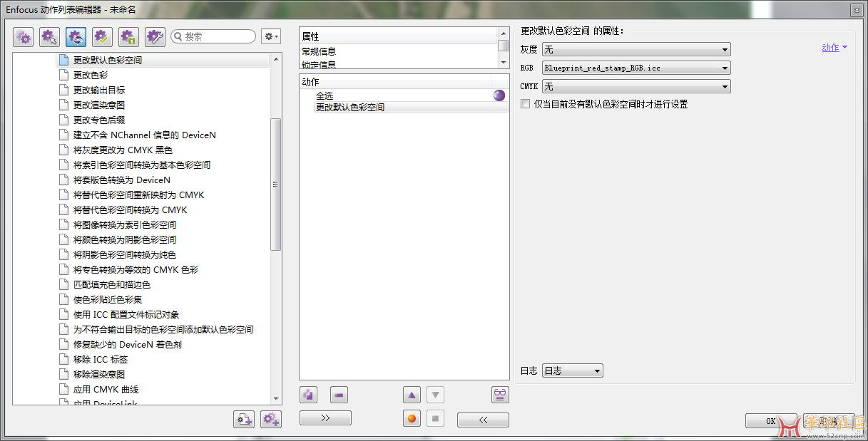868x441 pixels.
Task: Click the page icon beside 移除 ICC 标签
Action: [63, 359]
